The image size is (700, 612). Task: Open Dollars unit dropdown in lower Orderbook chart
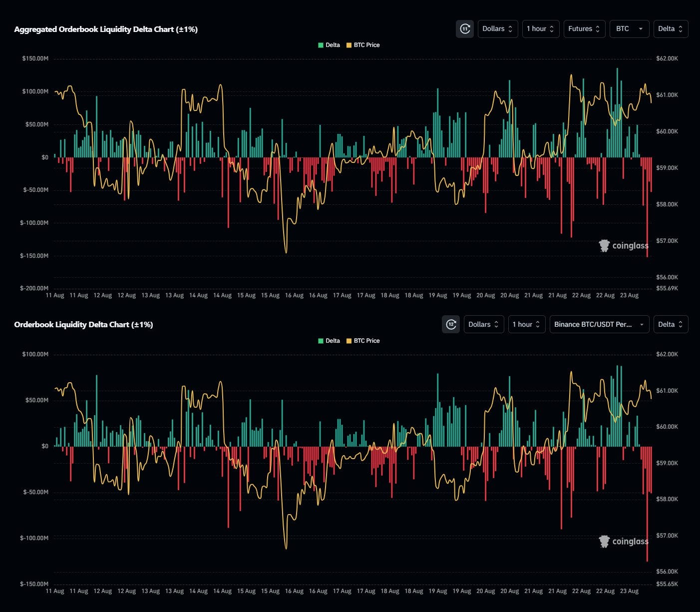[x=484, y=324]
